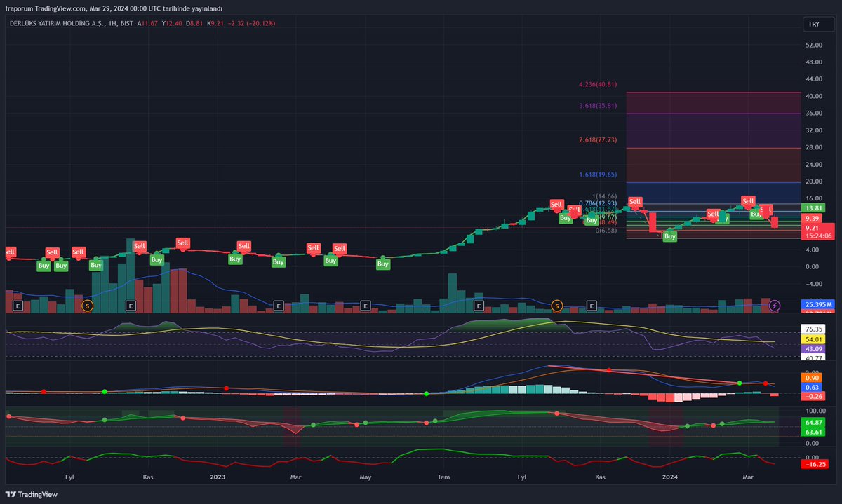
Task: Click the -2.32 (-20.12%) change value
Action: (251, 23)
